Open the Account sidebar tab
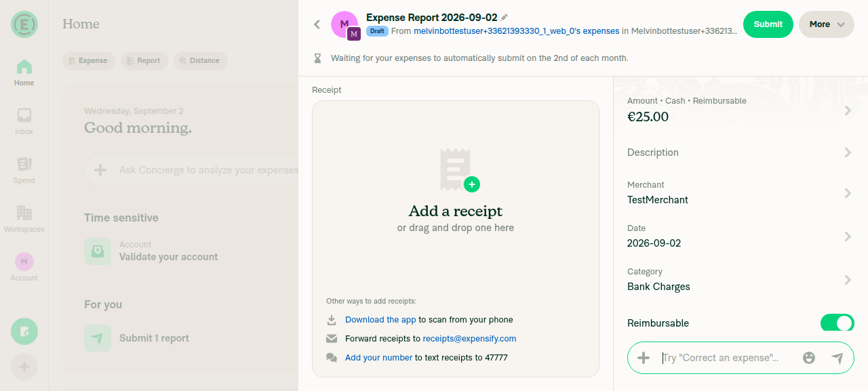Viewport: 868px width, 391px height. coord(24,268)
